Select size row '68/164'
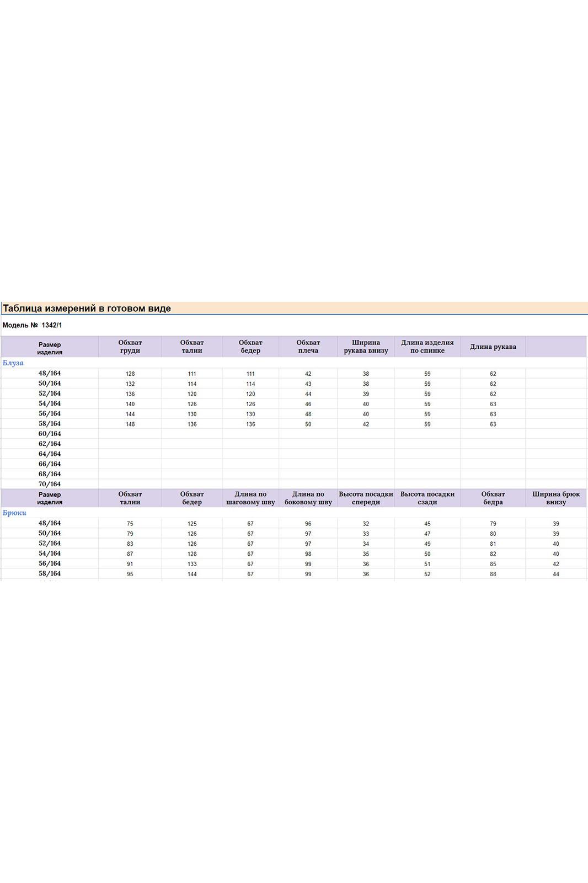The width and height of the screenshot is (588, 883). pos(50,474)
